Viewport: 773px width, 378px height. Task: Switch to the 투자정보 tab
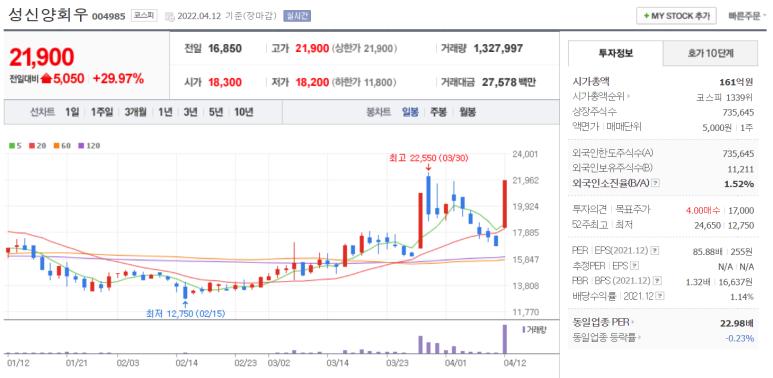pyautogui.click(x=616, y=53)
